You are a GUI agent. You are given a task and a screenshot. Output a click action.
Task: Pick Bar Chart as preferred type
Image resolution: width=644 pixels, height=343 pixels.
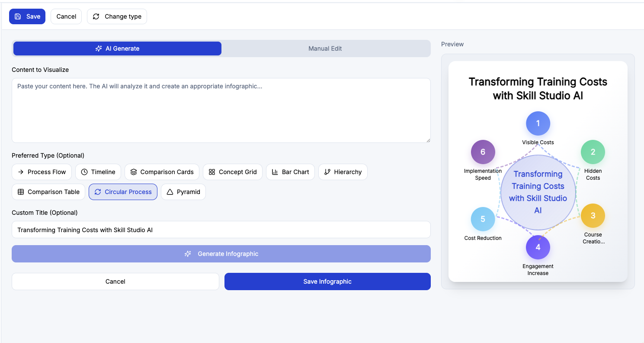pyautogui.click(x=290, y=172)
